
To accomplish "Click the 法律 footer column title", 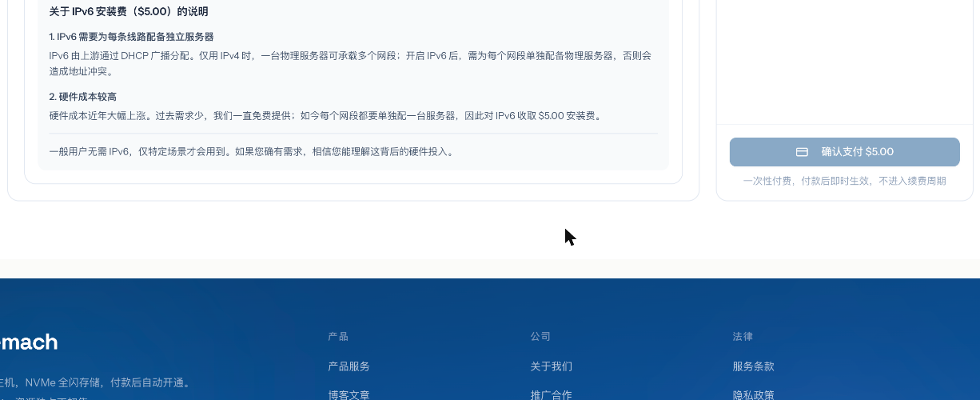I will coord(743,337).
